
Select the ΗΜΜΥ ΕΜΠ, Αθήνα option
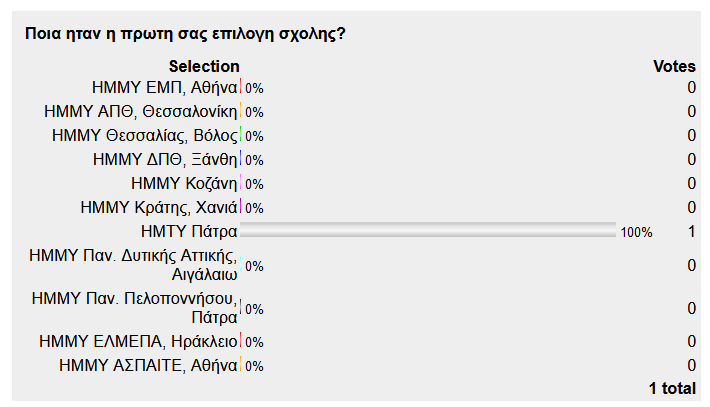point(164,87)
